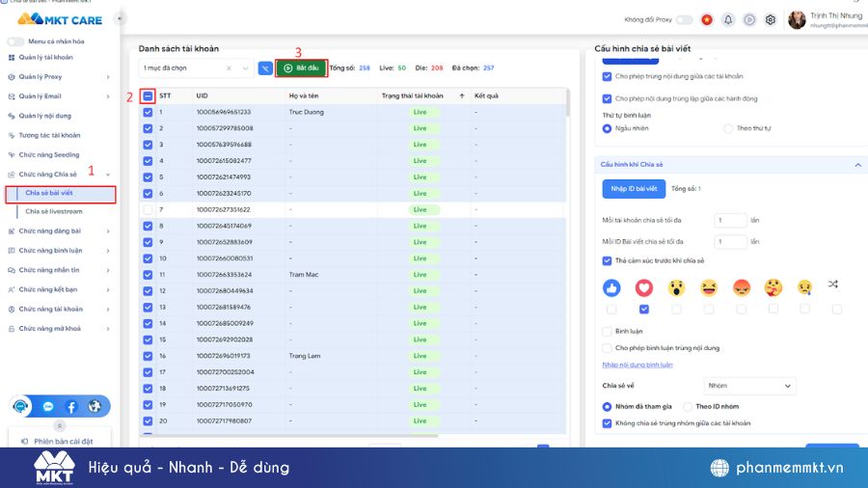Open the Messenger chat icon in sidebar bottom
The image size is (868, 488).
point(48,407)
